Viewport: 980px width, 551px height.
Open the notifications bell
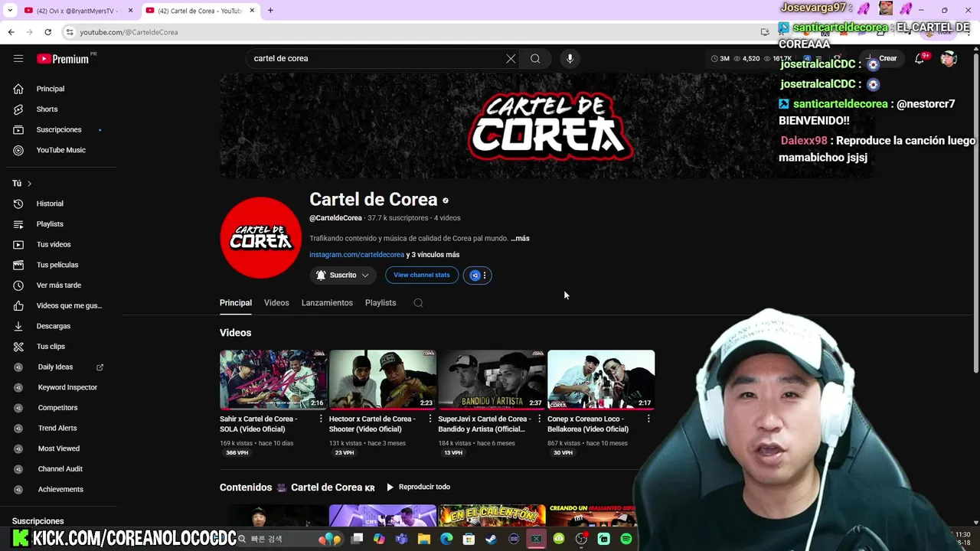(x=920, y=58)
